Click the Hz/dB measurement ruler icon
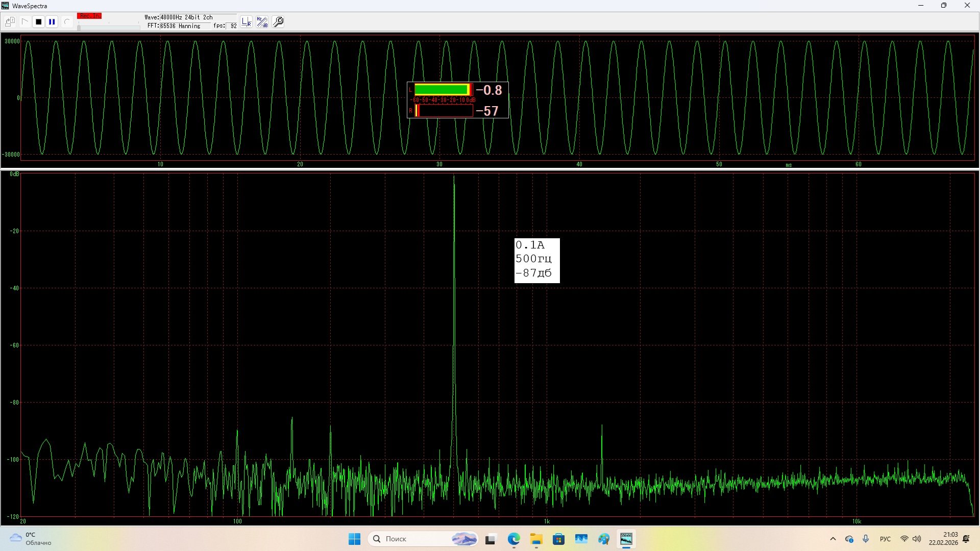The width and height of the screenshot is (980, 551). (x=262, y=22)
